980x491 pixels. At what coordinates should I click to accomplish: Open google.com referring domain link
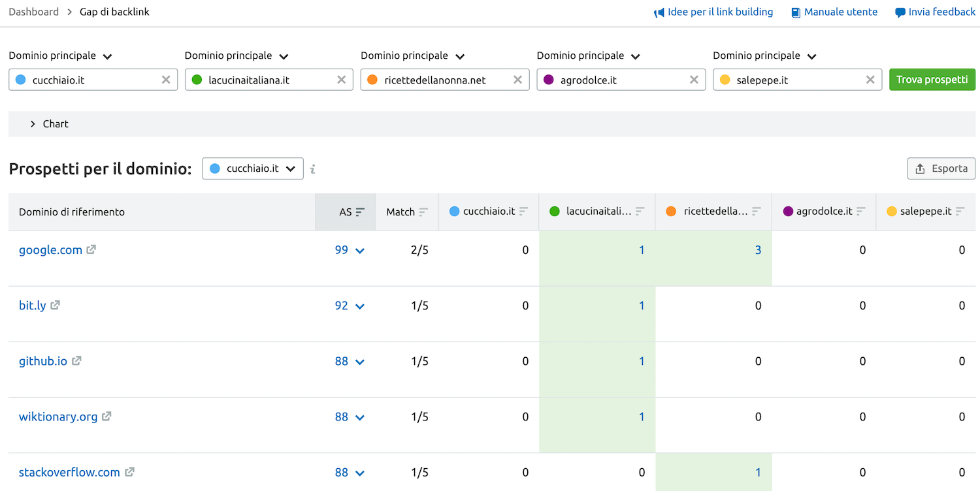click(x=50, y=249)
